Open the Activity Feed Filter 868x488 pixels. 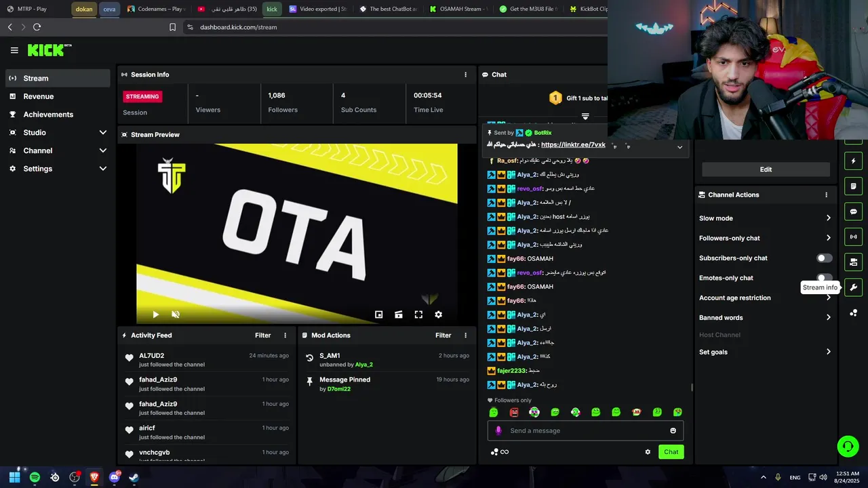tap(263, 335)
